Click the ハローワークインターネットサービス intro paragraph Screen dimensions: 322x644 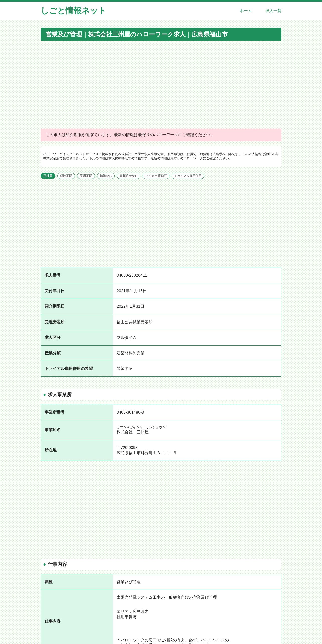click(x=160, y=156)
